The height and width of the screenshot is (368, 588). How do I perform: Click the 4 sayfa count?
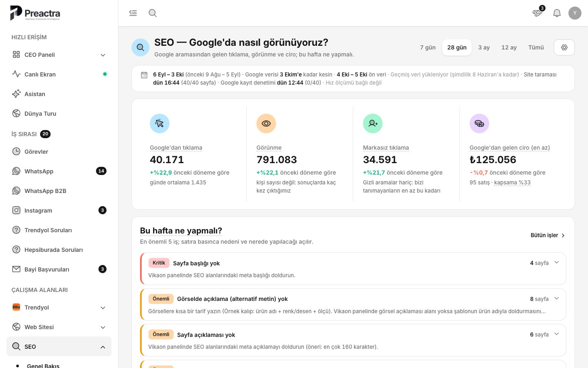pyautogui.click(x=539, y=263)
